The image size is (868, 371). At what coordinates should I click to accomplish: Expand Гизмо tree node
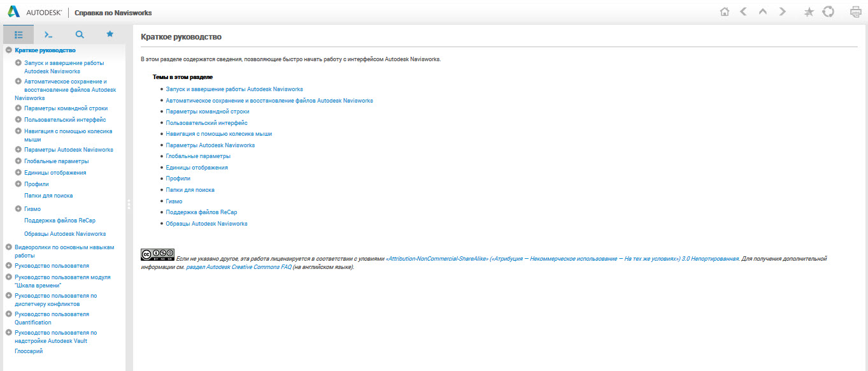pyautogui.click(x=18, y=208)
